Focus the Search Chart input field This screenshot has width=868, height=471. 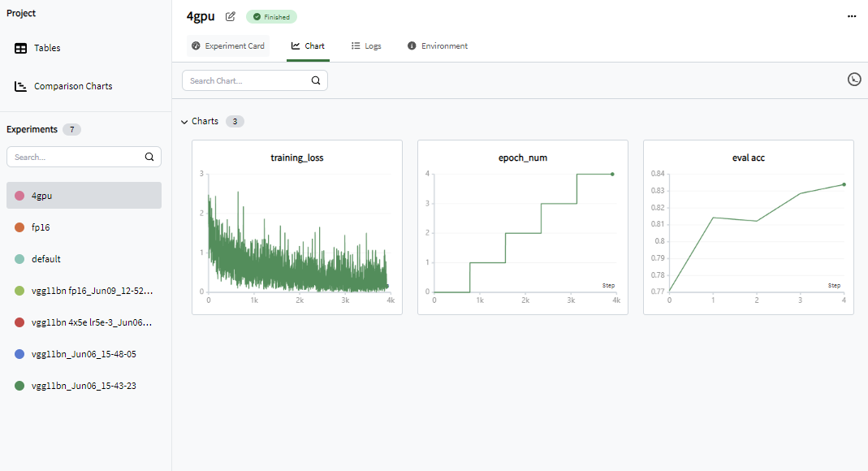click(248, 81)
